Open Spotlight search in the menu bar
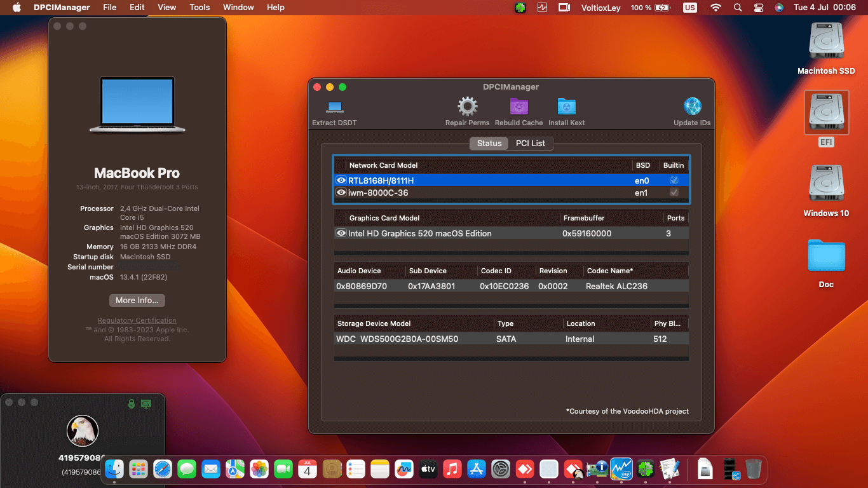The height and width of the screenshot is (488, 868). click(738, 8)
